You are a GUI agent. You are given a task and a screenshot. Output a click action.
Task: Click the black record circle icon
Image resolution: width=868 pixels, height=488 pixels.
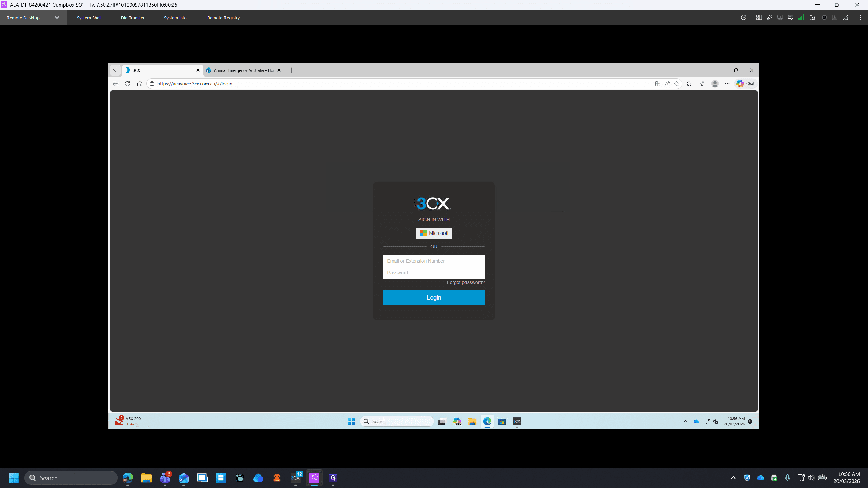pos(824,17)
